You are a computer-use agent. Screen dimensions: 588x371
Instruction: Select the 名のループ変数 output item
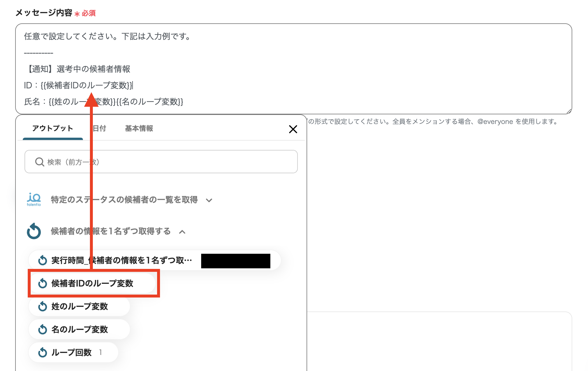(x=79, y=329)
